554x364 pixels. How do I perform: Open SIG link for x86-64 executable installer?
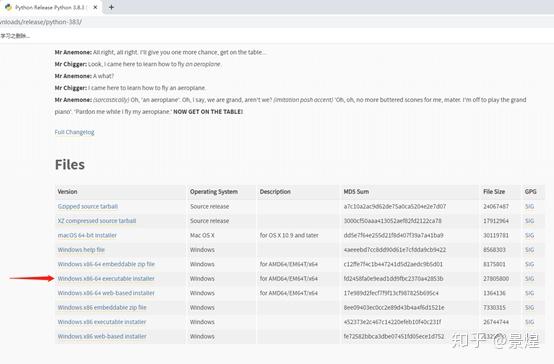click(529, 279)
